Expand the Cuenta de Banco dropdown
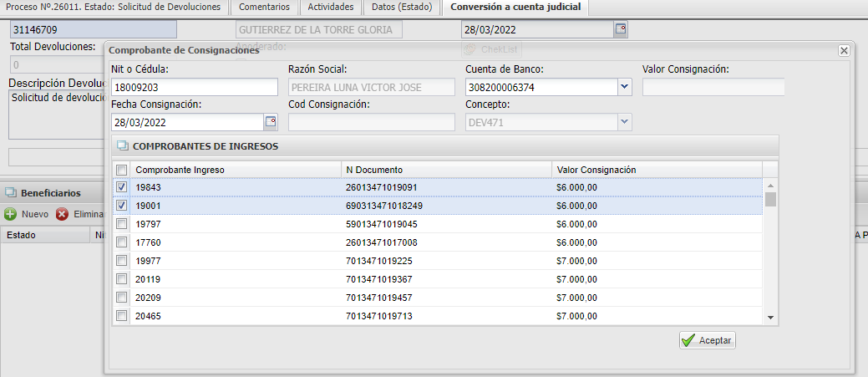The image size is (868, 377). click(624, 87)
